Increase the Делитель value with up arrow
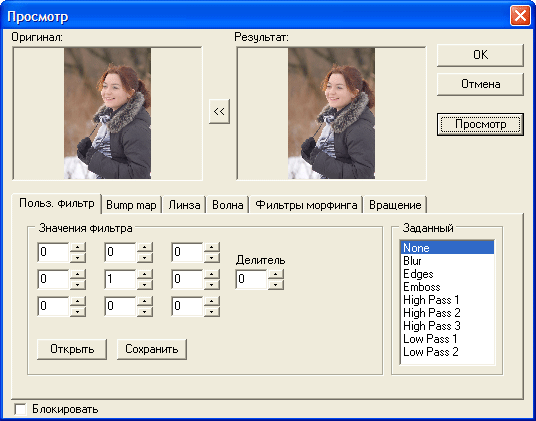 click(x=276, y=274)
